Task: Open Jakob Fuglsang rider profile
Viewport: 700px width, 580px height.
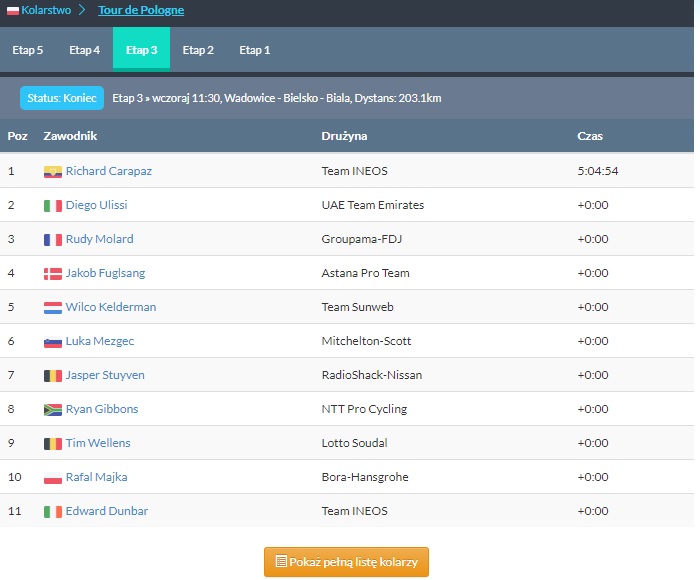Action: (105, 273)
